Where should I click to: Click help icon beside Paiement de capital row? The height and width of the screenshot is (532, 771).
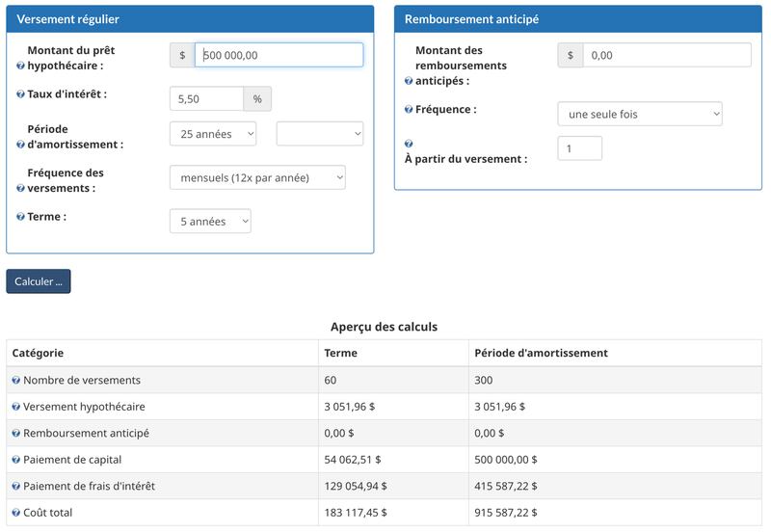coord(16,460)
